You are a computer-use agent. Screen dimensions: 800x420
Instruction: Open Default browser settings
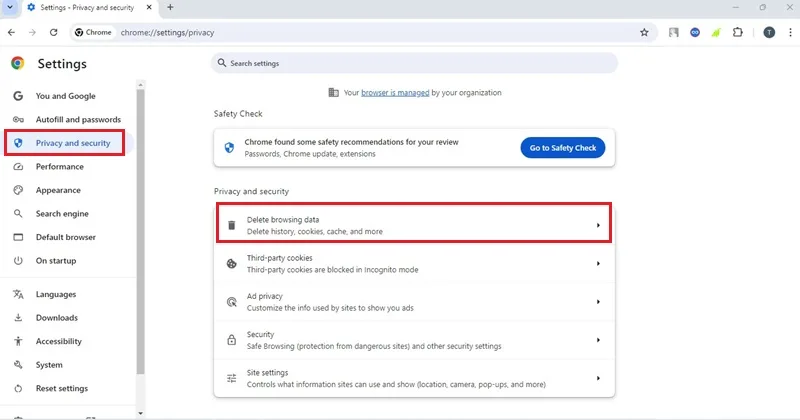point(65,237)
